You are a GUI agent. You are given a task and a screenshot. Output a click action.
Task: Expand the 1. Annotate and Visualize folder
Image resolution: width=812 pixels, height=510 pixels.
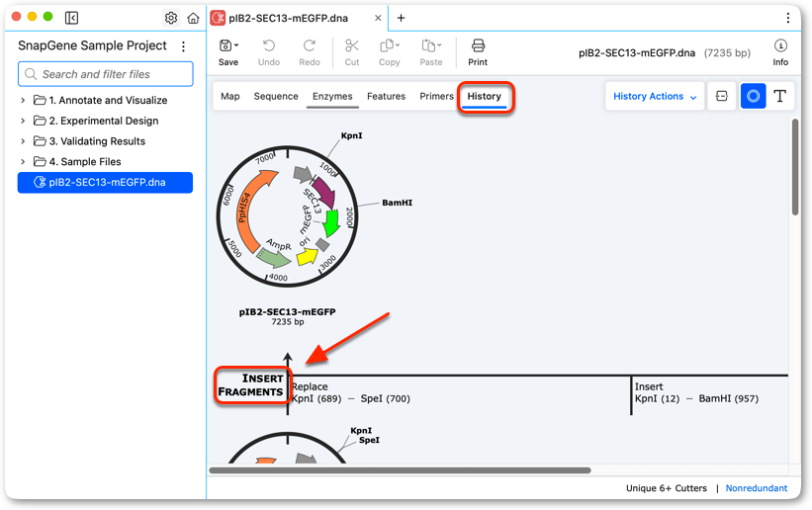tap(23, 100)
